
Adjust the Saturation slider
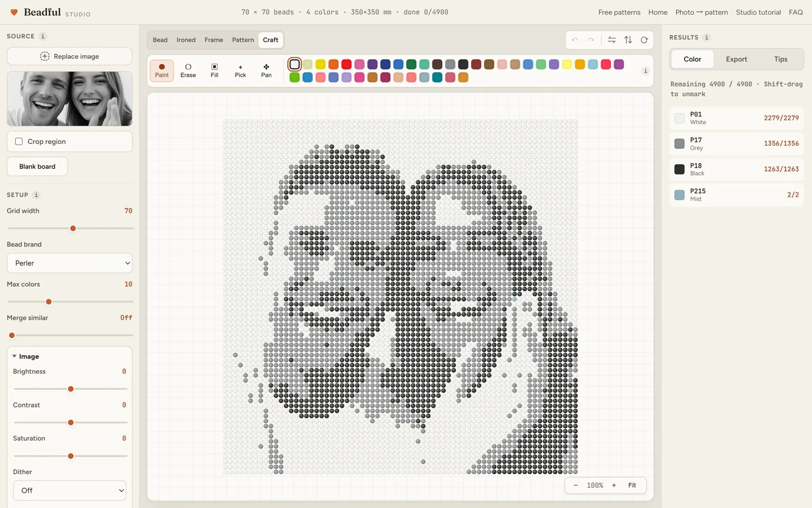70,456
